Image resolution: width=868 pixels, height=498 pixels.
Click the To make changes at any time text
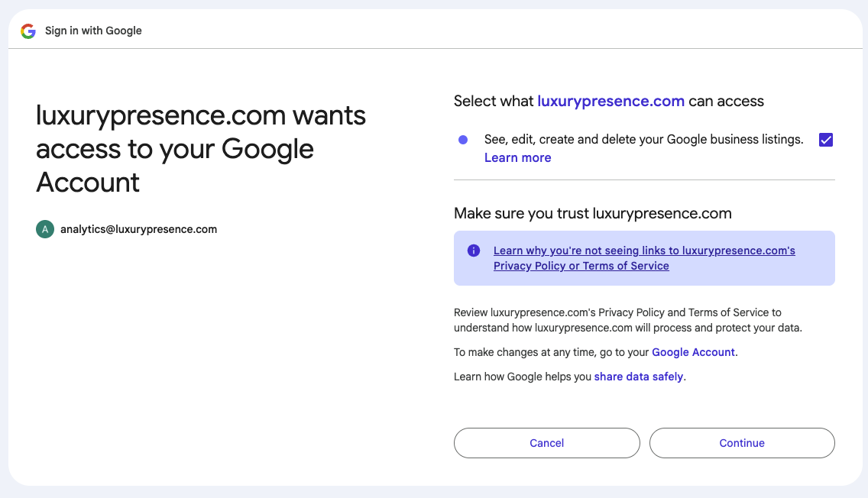551,352
